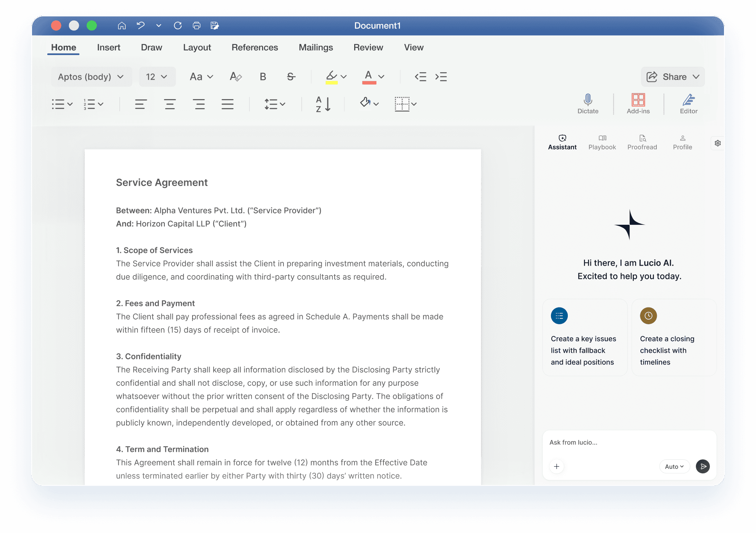Toggle bold formatting

(x=263, y=77)
